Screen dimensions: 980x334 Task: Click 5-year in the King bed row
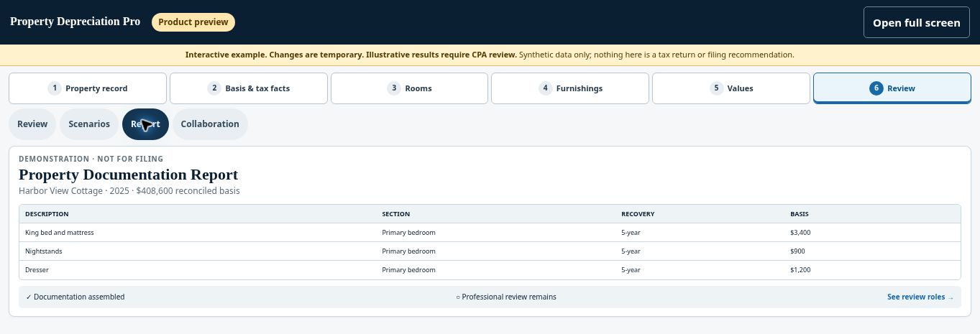(x=631, y=233)
